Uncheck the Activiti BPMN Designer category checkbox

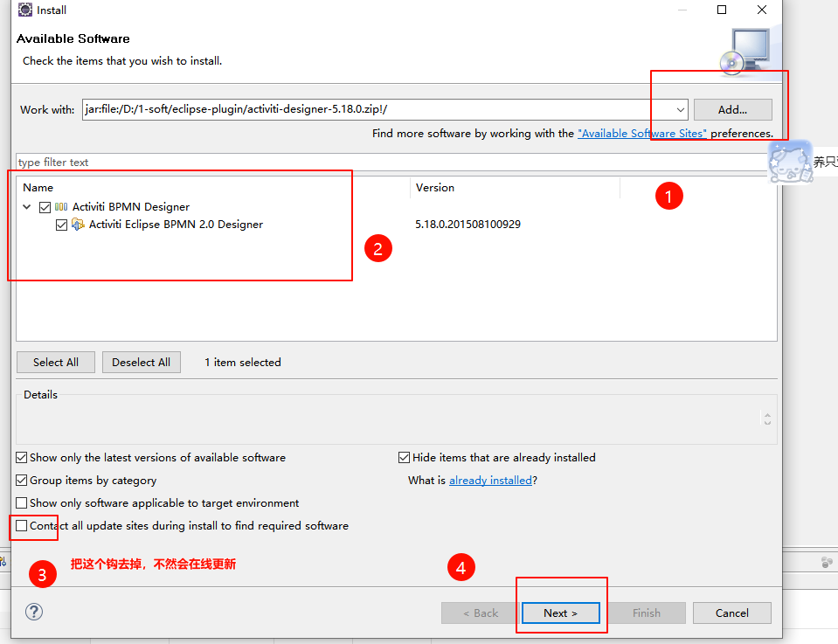tap(45, 207)
